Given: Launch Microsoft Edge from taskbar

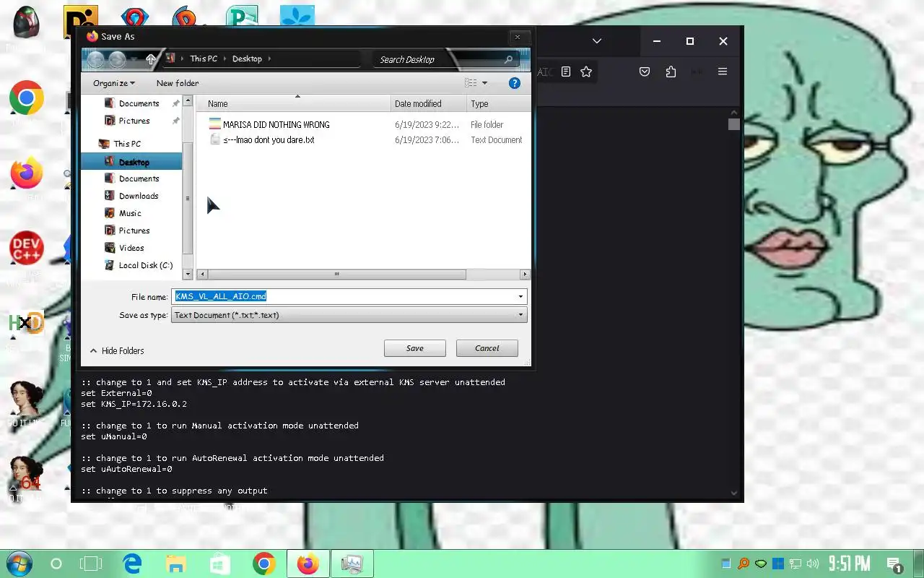Looking at the screenshot, I should pos(131,564).
